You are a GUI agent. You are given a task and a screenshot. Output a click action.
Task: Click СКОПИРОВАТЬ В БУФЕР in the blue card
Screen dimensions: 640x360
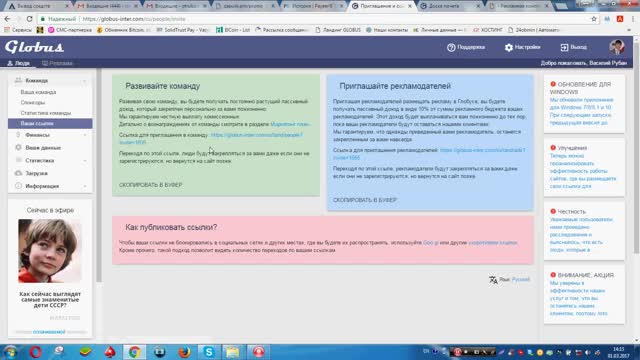point(364,200)
